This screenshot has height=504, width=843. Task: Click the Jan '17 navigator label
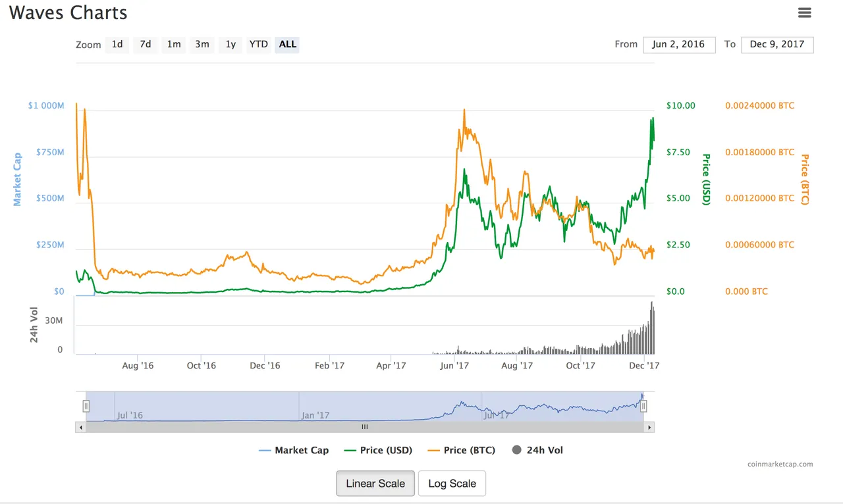coord(315,415)
